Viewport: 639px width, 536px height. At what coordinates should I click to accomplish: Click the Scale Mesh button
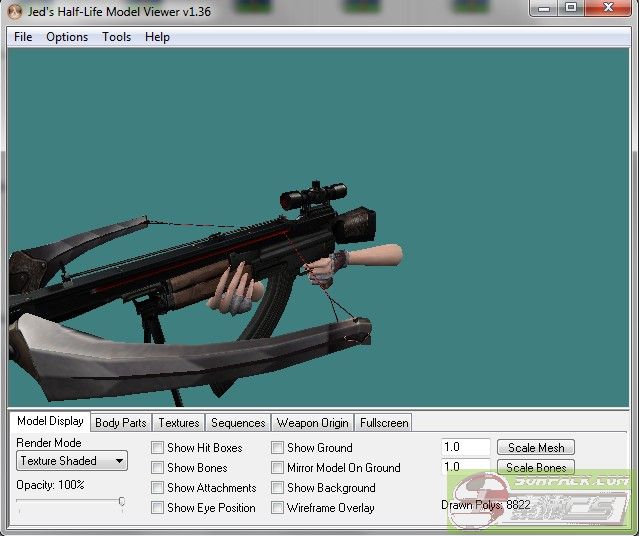pos(536,448)
